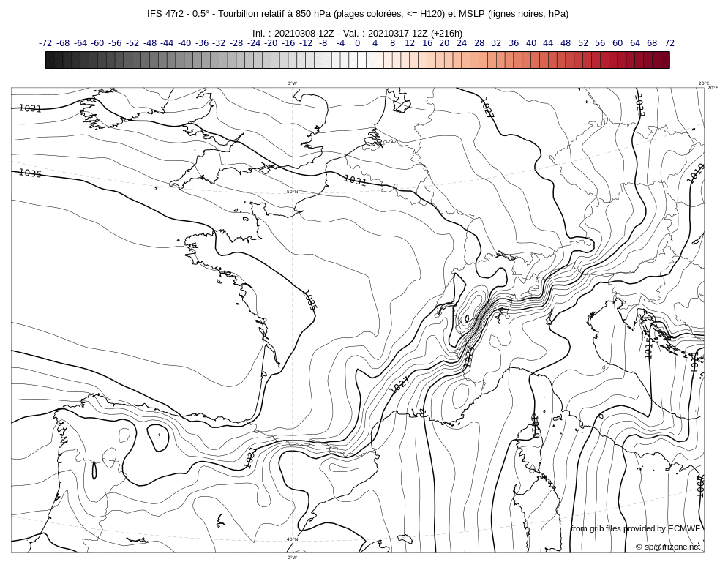Click the 50°N latitude label

[x=292, y=192]
